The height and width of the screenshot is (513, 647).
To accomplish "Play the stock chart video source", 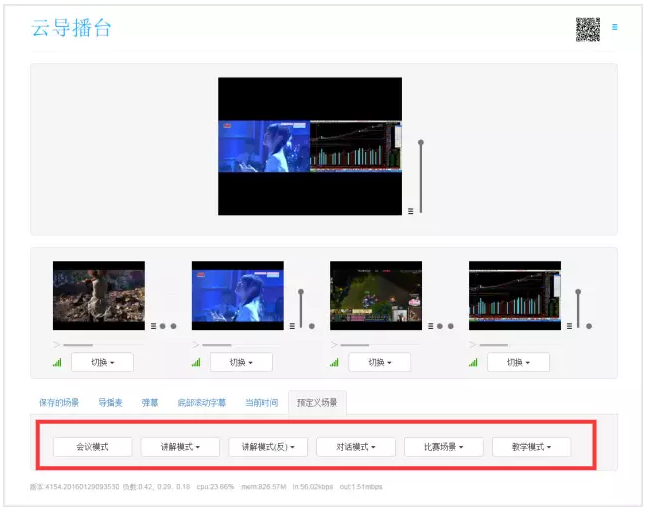I will (x=472, y=344).
